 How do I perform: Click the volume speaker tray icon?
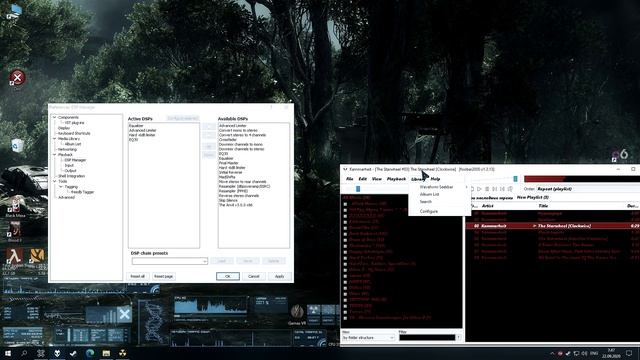point(584,353)
